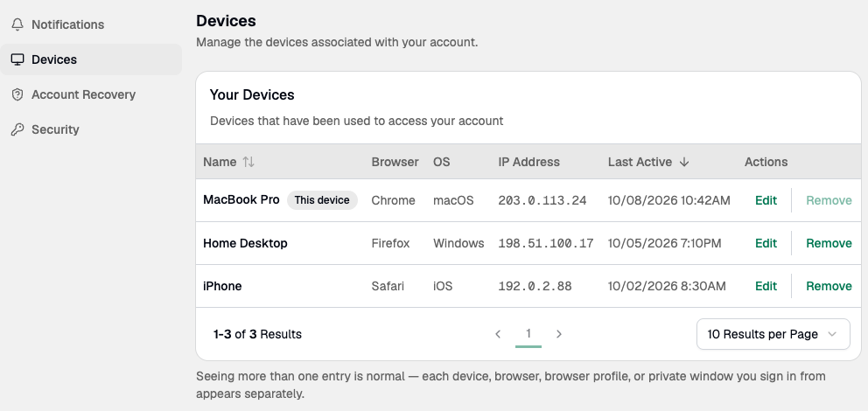Click the Last Active column header

point(640,162)
